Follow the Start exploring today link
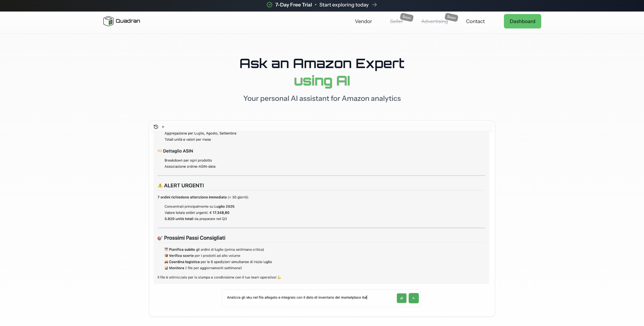The height and width of the screenshot is (326, 644). [344, 5]
